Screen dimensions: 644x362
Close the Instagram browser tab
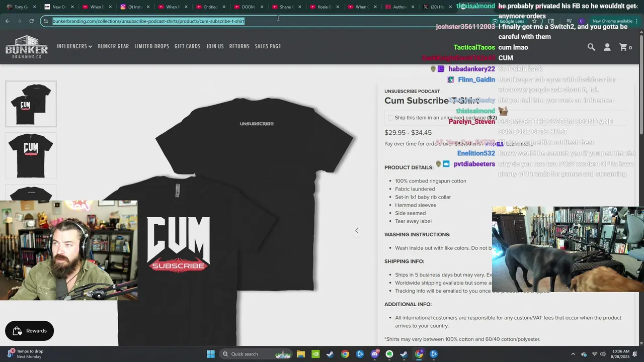click(x=148, y=7)
